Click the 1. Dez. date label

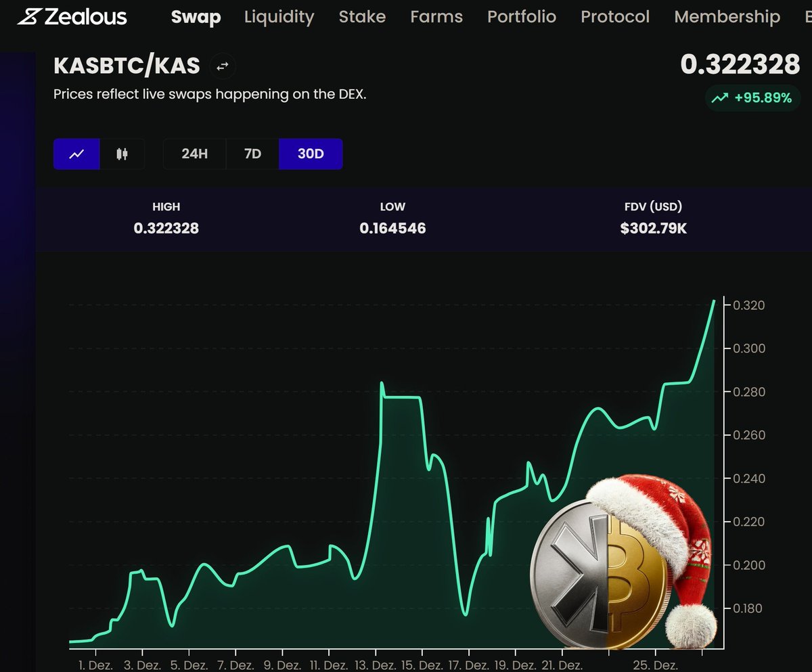pyautogui.click(x=96, y=665)
